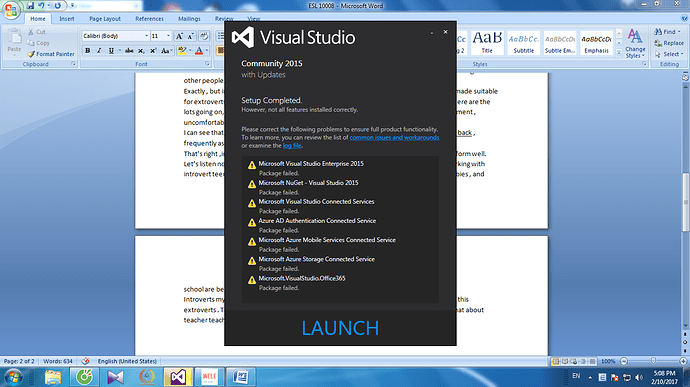
Task: Click the Office button in Word
Action: pyautogui.click(x=11, y=10)
